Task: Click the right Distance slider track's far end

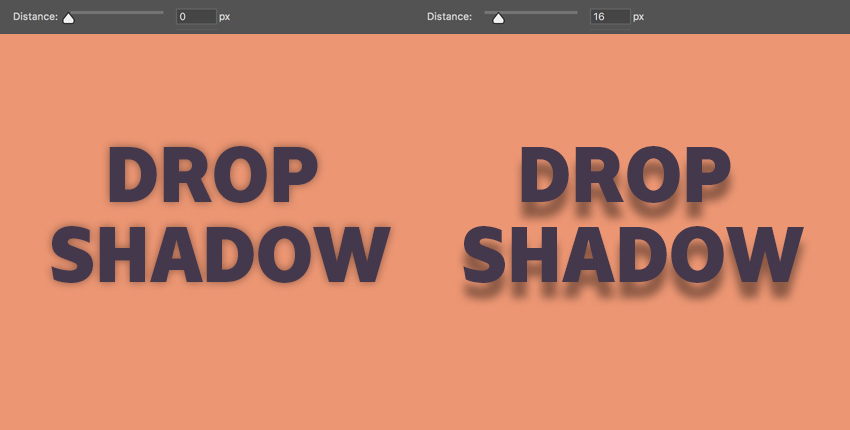Action: [x=575, y=13]
